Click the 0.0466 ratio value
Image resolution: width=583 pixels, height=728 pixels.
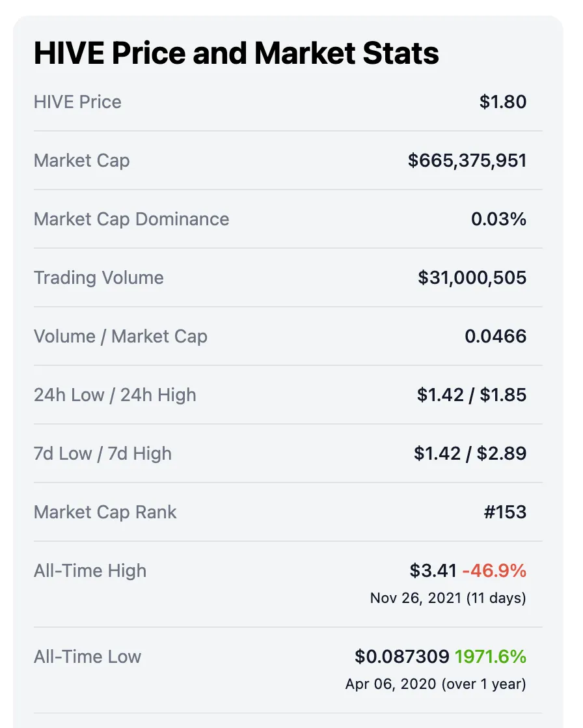(x=495, y=336)
